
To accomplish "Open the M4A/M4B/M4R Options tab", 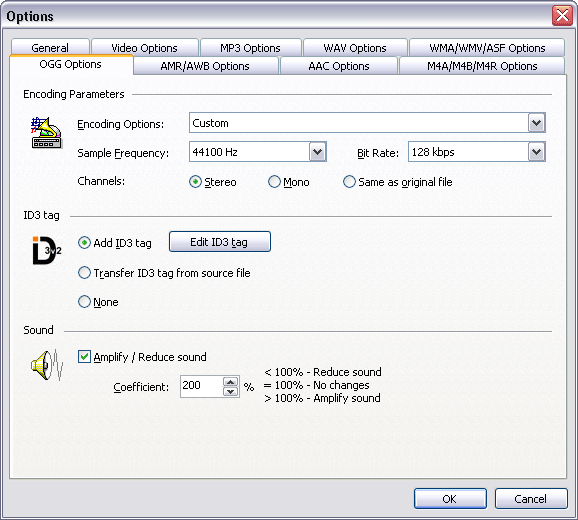I will [482, 66].
